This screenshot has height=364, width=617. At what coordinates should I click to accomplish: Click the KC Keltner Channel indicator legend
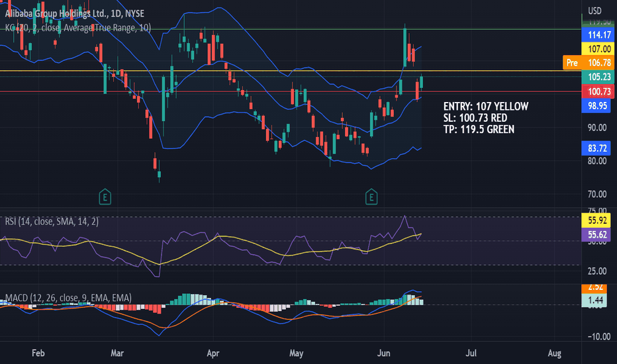click(78, 28)
